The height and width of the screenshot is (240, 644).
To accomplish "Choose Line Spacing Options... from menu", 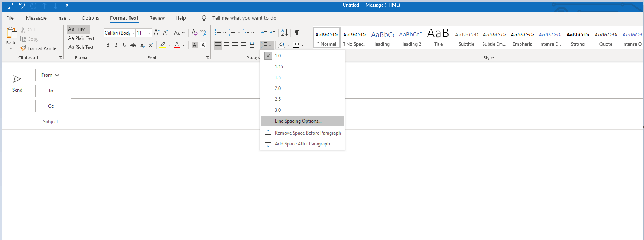I will (302, 121).
